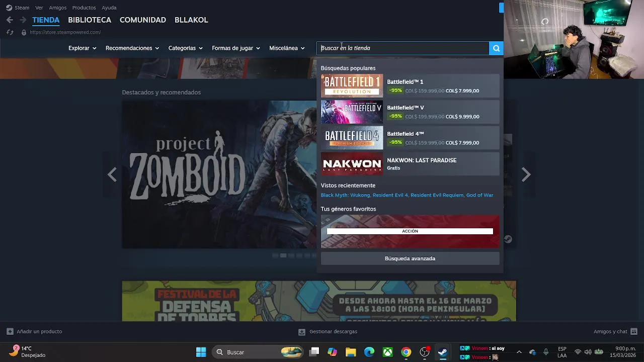Expand the Categorías dropdown
Image resolution: width=644 pixels, height=362 pixels.
coord(186,48)
